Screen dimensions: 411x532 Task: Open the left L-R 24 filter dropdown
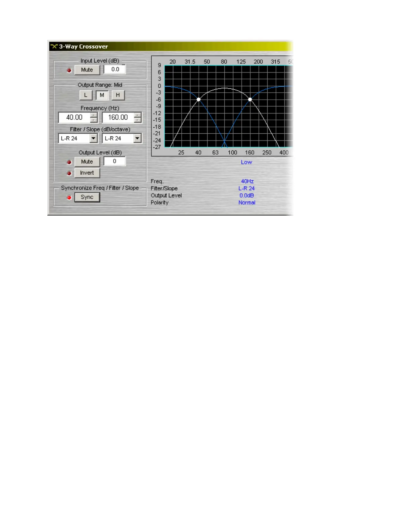pos(94,138)
